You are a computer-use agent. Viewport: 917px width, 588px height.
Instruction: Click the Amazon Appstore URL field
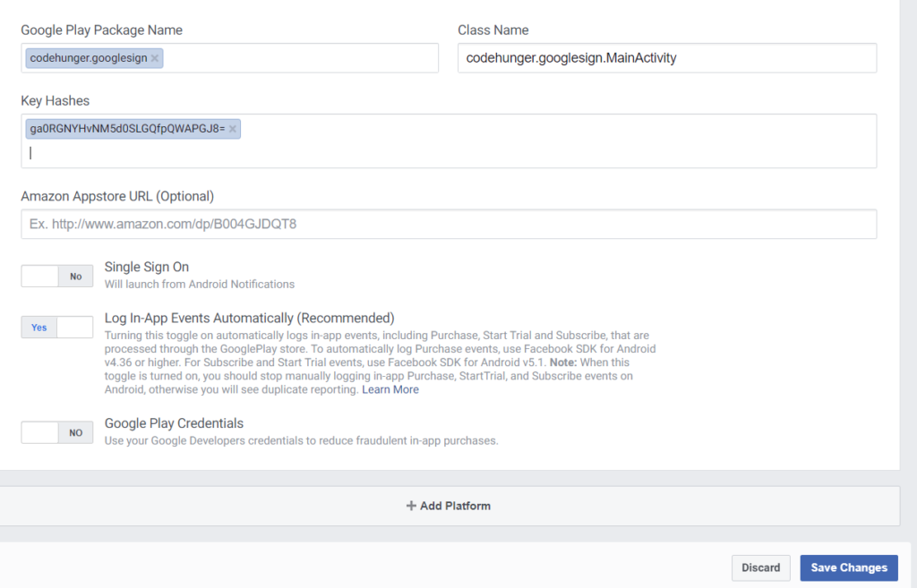[x=449, y=224]
